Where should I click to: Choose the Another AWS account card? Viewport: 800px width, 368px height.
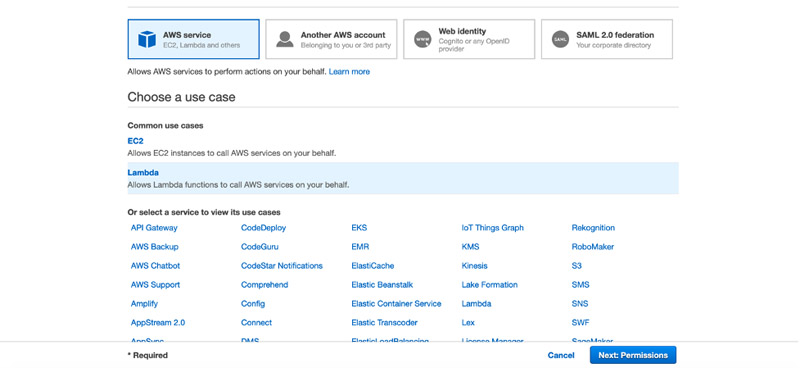[x=331, y=39]
